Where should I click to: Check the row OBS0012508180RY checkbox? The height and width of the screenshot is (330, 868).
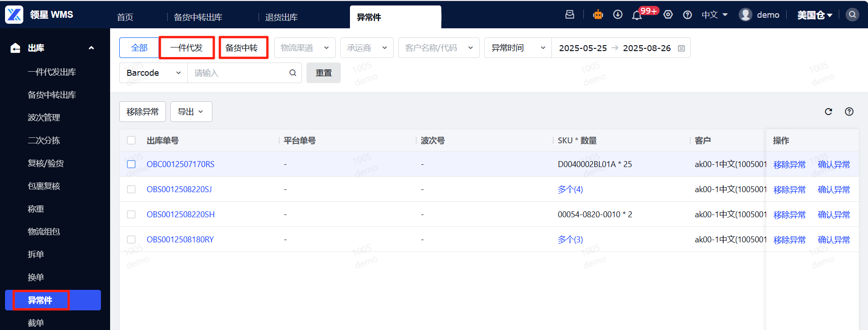click(x=131, y=239)
